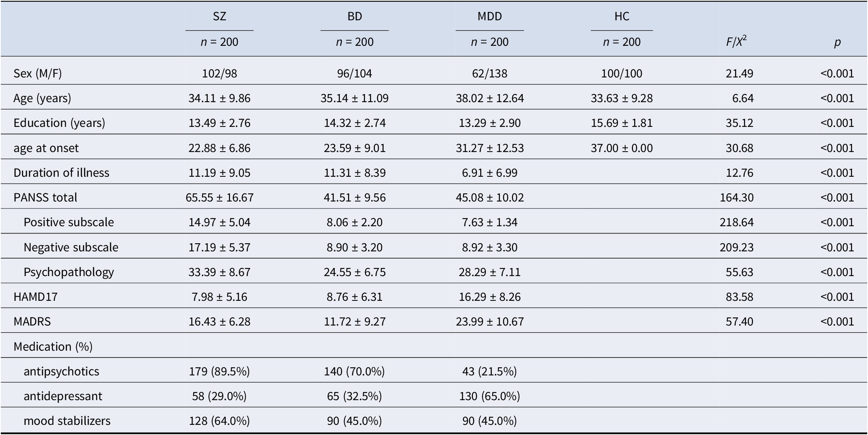Select the Sex (M/F) row label
This screenshot has height=435, width=868.
pyautogui.click(x=38, y=73)
